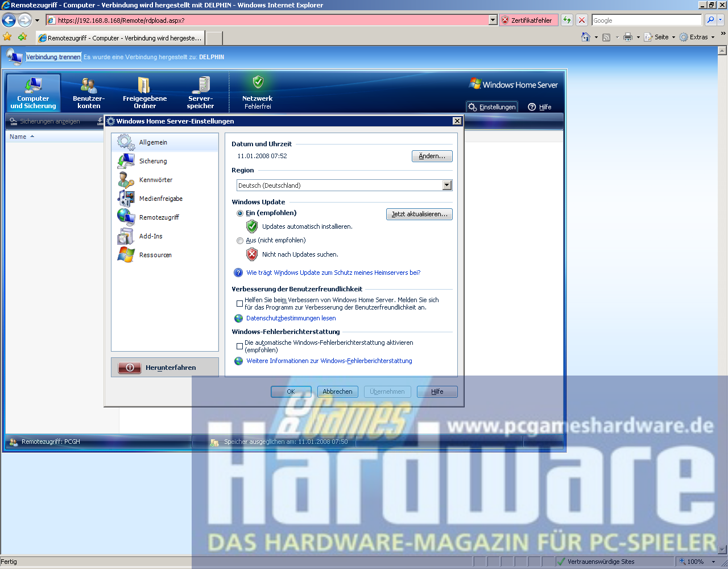Select Aus (nicht empfohlen) update option

240,241
